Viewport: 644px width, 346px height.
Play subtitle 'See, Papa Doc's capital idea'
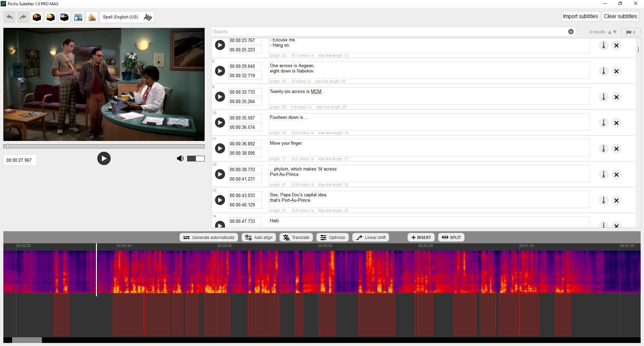coord(220,200)
